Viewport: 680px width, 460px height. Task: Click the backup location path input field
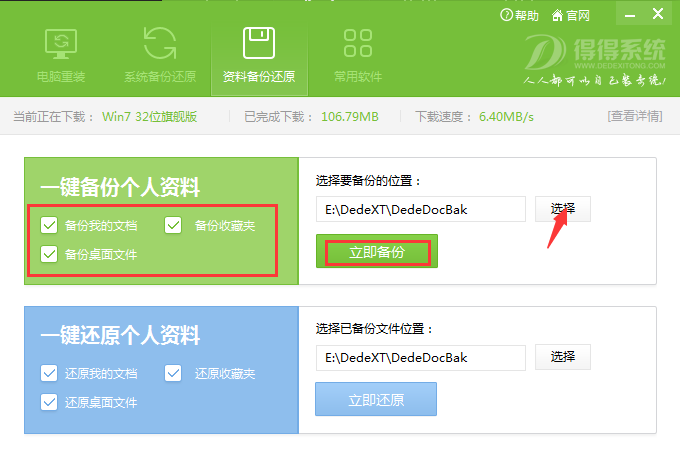pos(420,209)
